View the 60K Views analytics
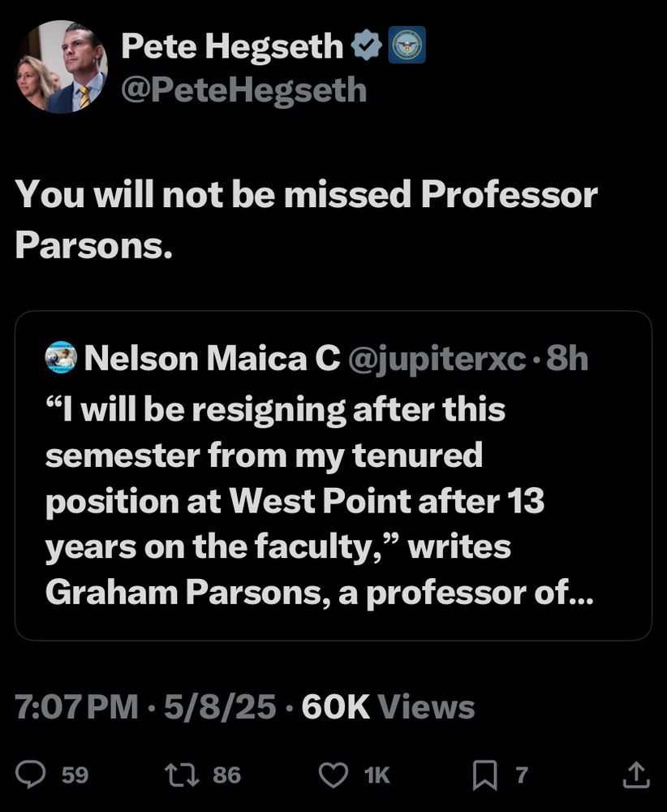This screenshot has width=667, height=812. pyautogui.click(x=388, y=706)
